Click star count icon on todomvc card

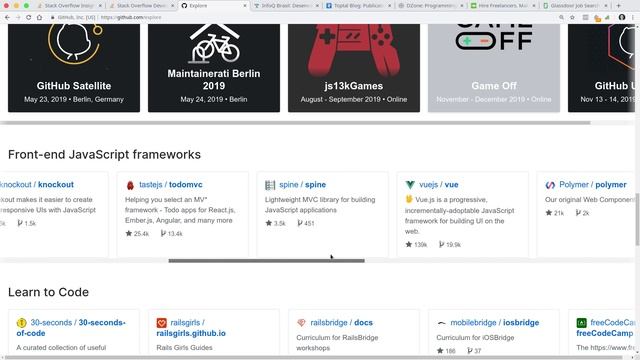click(x=129, y=233)
